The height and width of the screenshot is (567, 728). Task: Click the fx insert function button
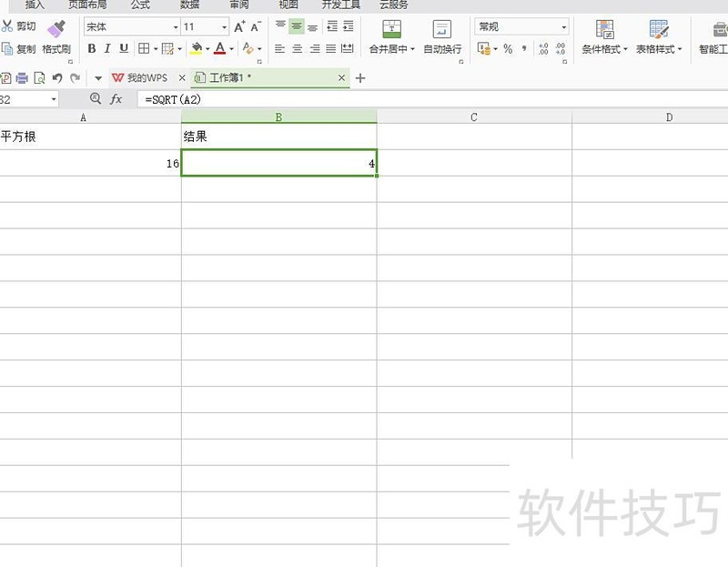click(116, 99)
